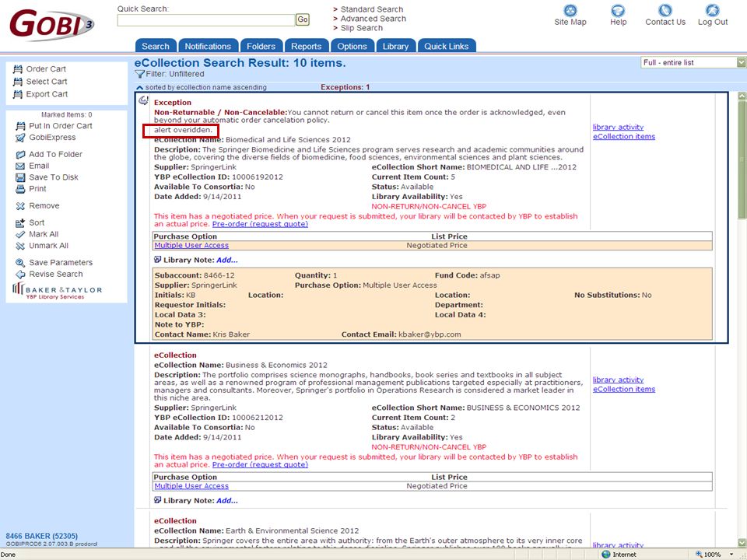Viewport: 747px width, 560px height.
Task: Click the results scrollbar down arrow
Action: click(742, 542)
